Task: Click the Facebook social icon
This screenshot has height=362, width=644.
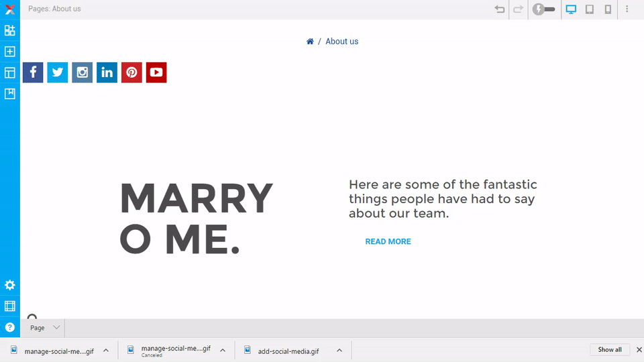Action: 33,72
